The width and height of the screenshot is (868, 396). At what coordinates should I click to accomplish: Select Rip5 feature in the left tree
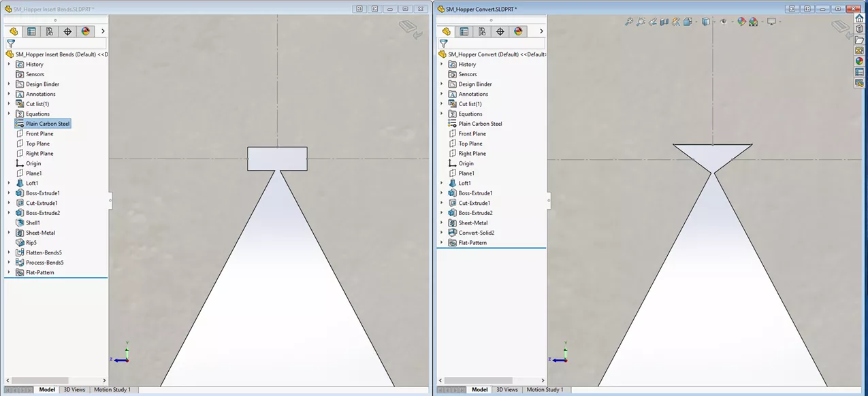31,243
